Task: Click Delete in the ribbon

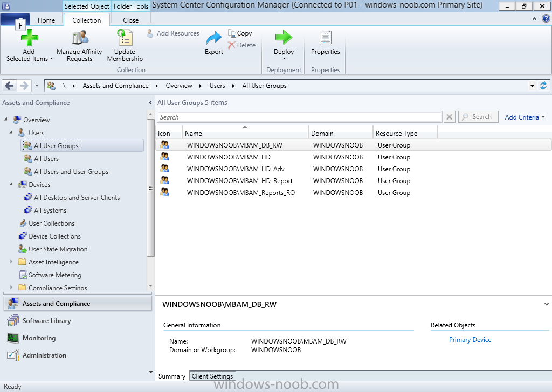Action: (241, 45)
